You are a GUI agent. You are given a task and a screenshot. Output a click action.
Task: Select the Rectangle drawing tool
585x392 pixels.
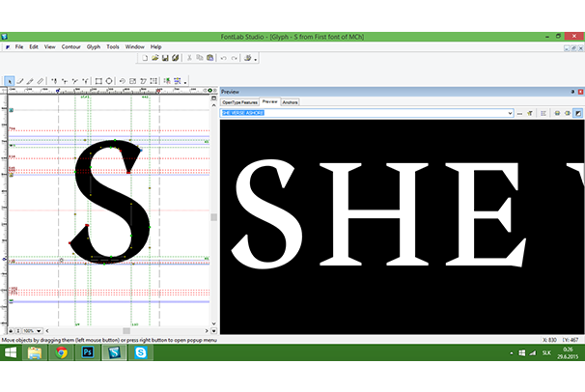pos(97,81)
